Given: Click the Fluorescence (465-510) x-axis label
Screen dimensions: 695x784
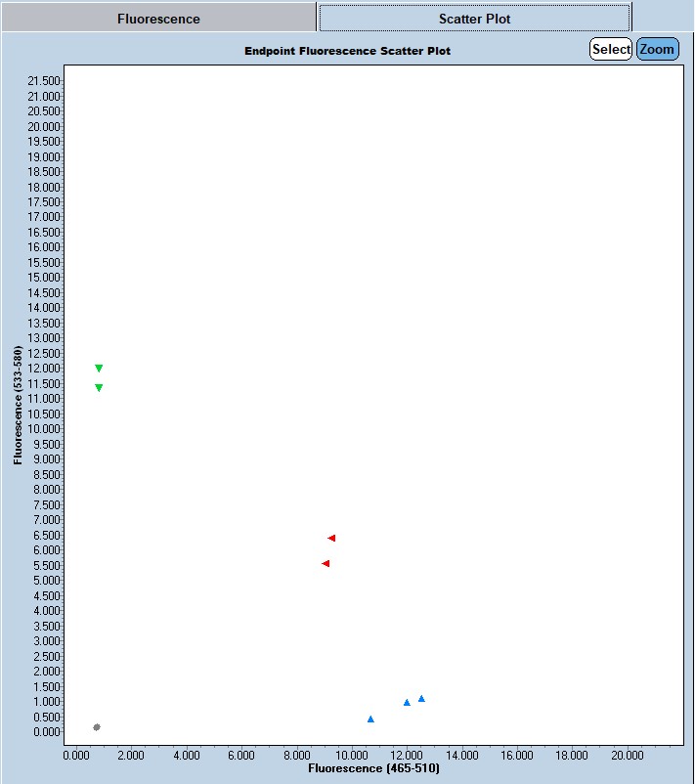Looking at the screenshot, I should [373, 769].
